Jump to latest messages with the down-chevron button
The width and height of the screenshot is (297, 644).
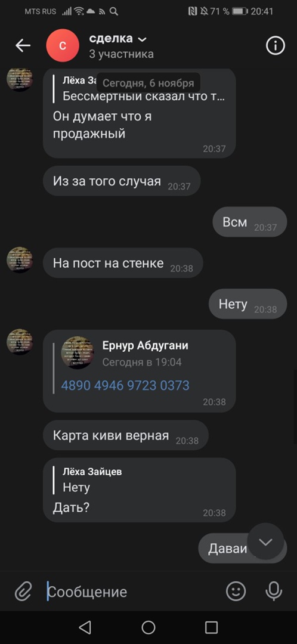point(265,541)
